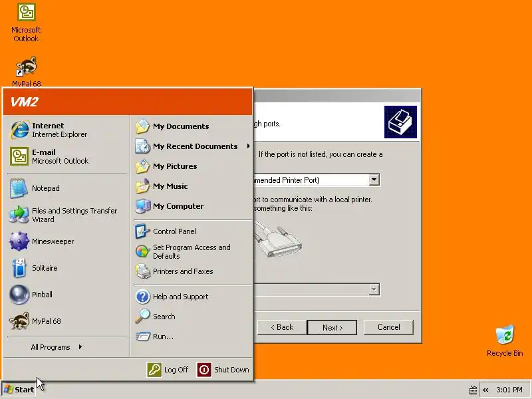Open the printer port dropdown in the wizard

374,180
